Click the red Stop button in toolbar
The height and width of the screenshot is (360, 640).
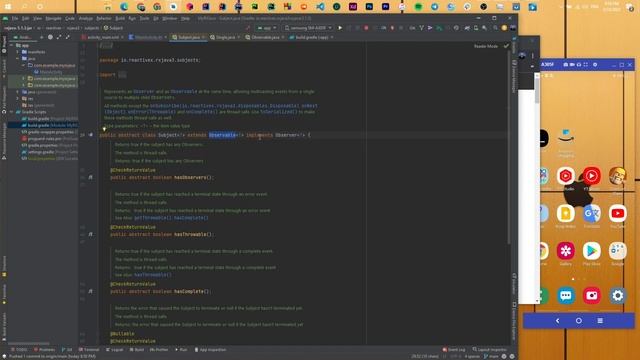[x=366, y=28]
